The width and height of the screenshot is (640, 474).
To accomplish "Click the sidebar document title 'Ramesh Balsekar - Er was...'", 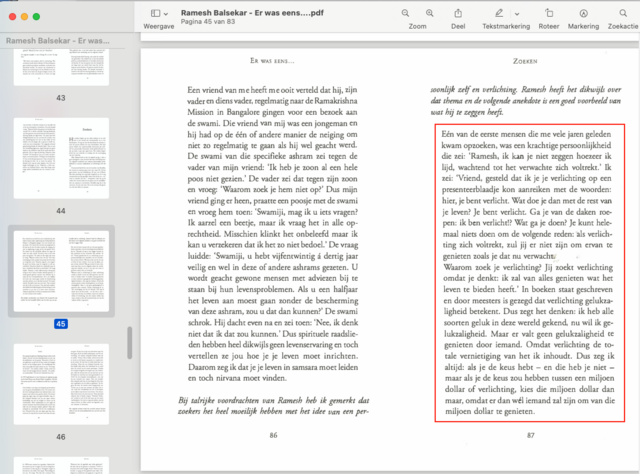I will coord(58,41).
